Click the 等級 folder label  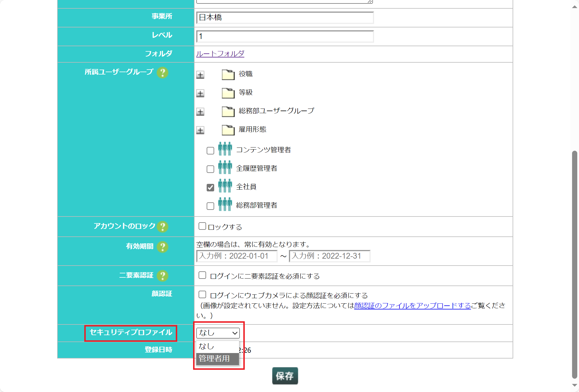(x=246, y=92)
